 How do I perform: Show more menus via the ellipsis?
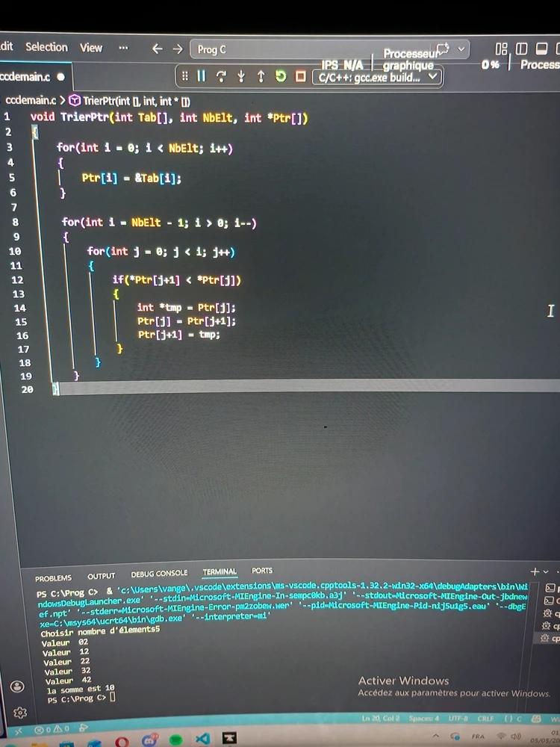123,48
